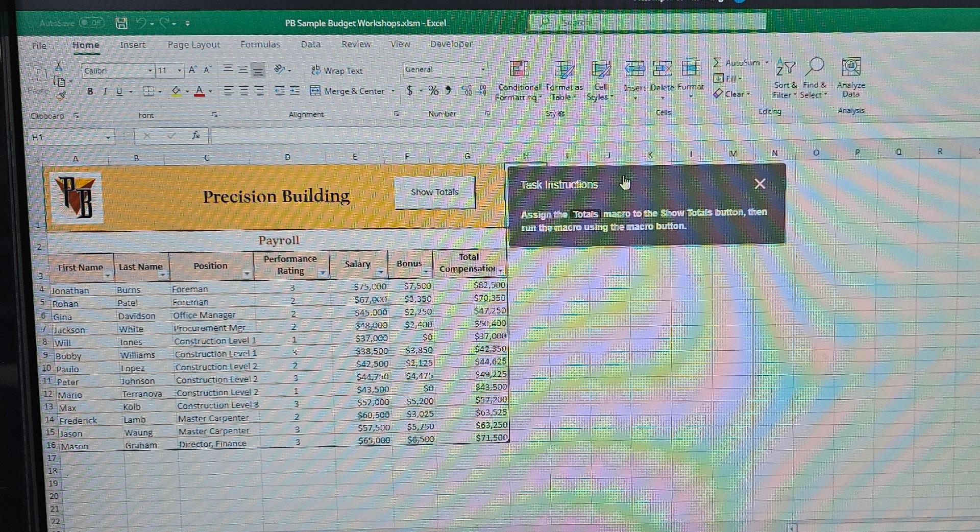Viewport: 980px width, 532px height.
Task: Switch to the Developer ribbon tab
Action: click(x=450, y=45)
